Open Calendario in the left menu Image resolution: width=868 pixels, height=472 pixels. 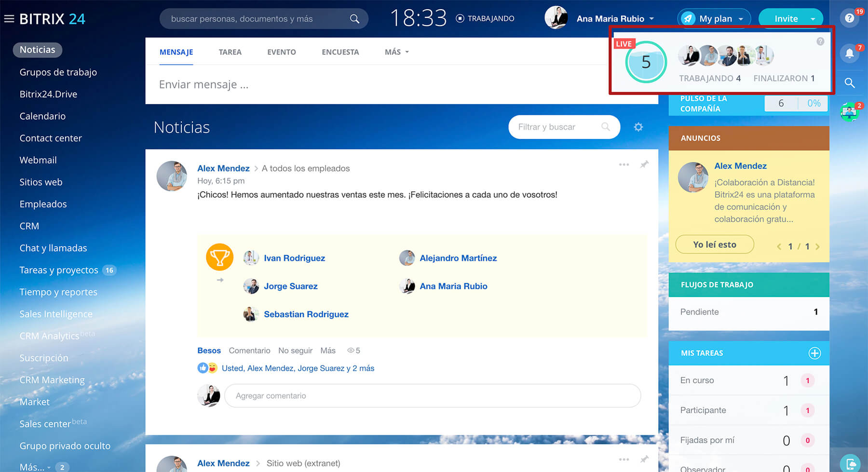42,116
